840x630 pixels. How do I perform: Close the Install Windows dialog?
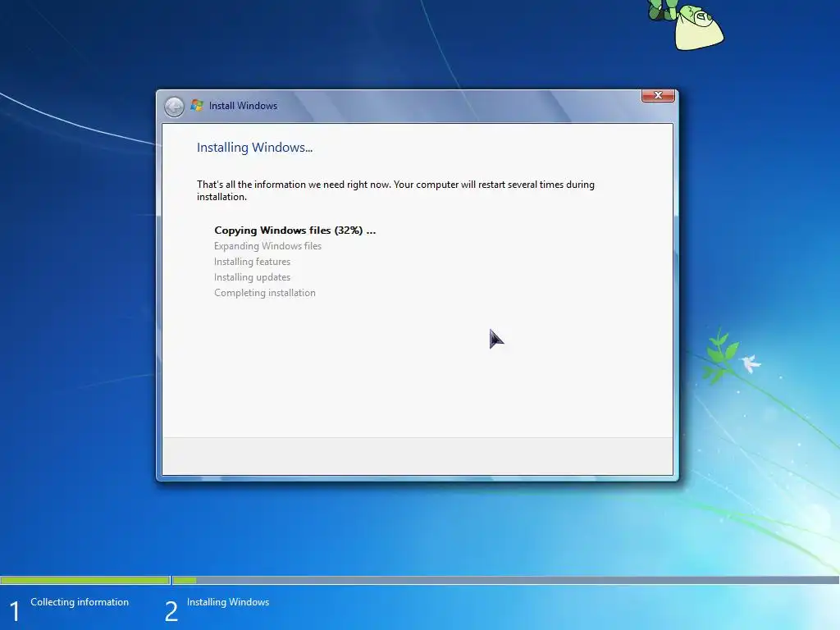[x=658, y=95]
